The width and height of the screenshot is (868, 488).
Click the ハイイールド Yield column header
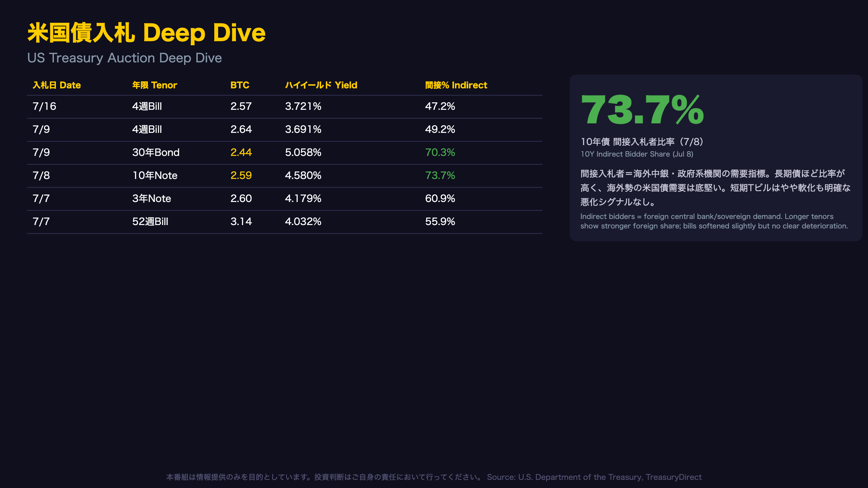pos(321,85)
